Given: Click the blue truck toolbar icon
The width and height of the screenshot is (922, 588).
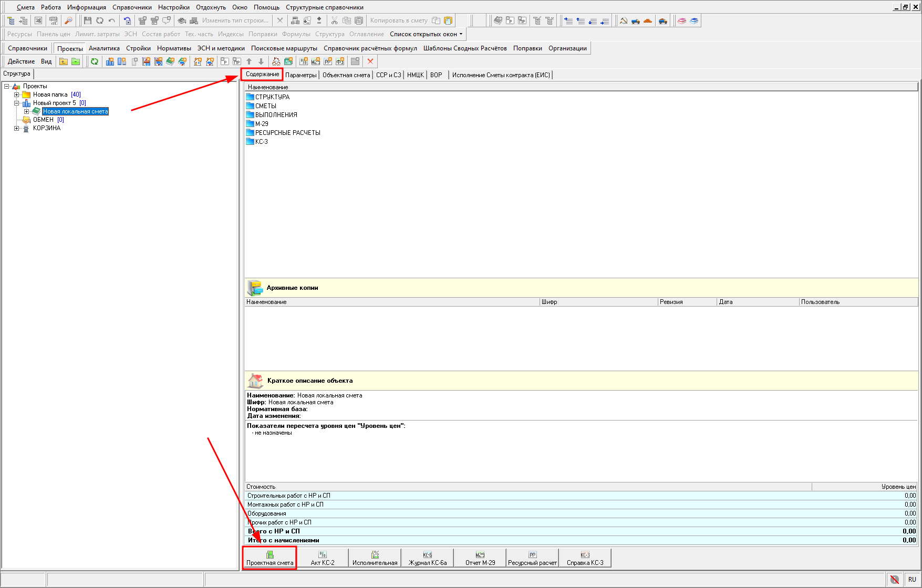Looking at the screenshot, I should pyautogui.click(x=636, y=20).
